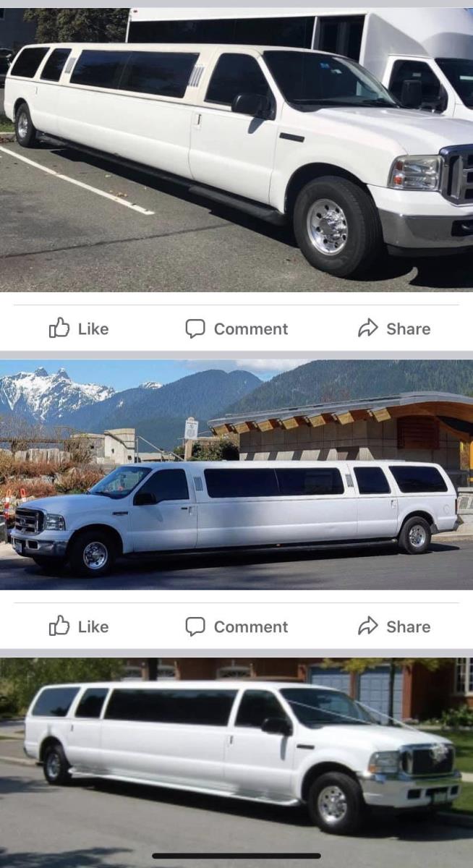The height and width of the screenshot is (868, 473).
Task: Tap the speech bubble icon under the mountain limo photo
Action: click(195, 627)
